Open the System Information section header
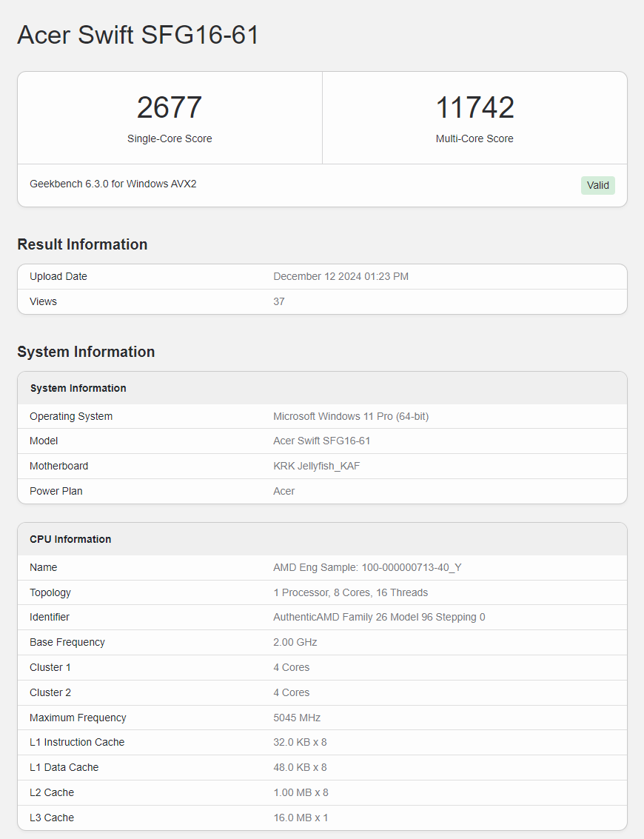The width and height of the screenshot is (644, 839). click(x=86, y=352)
